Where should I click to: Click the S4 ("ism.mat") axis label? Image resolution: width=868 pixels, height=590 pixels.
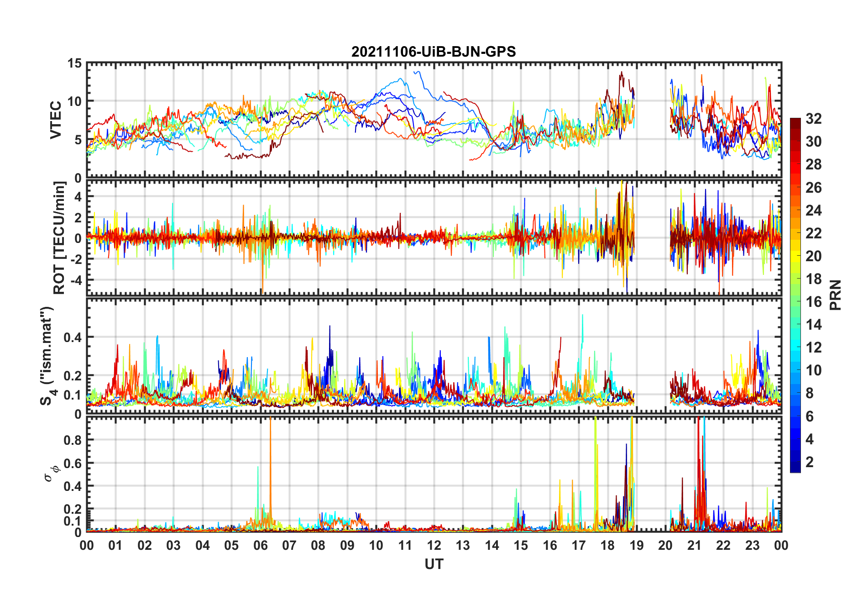click(x=47, y=356)
